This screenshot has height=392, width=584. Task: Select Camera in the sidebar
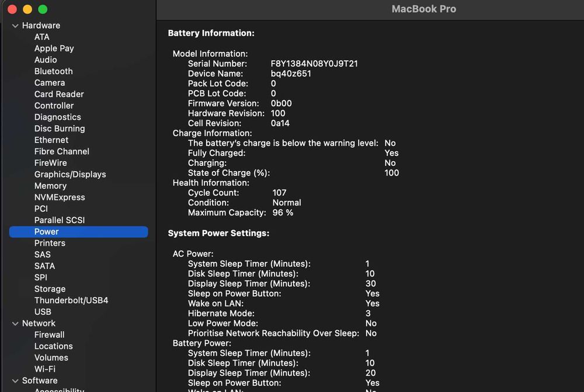(50, 83)
